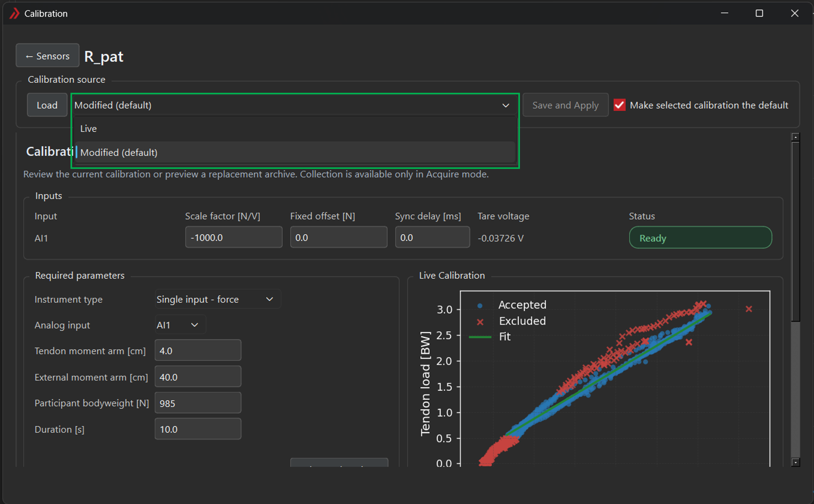Edit the Scale factor field showing -1000.0
814x504 pixels.
coord(234,237)
